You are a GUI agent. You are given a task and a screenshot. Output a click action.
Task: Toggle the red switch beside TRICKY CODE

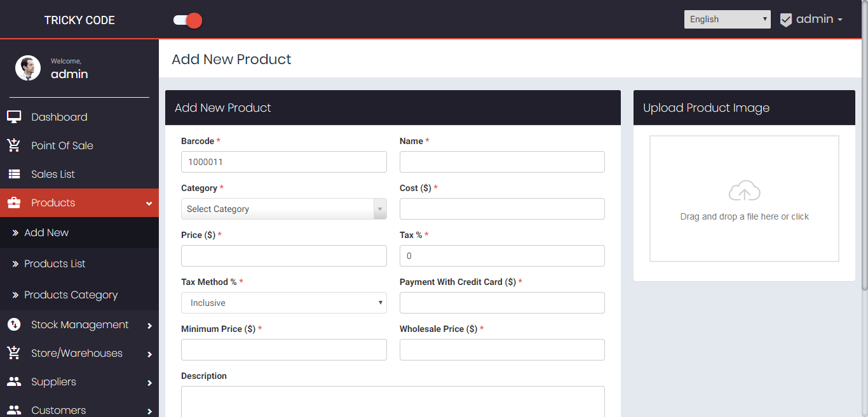point(187,20)
